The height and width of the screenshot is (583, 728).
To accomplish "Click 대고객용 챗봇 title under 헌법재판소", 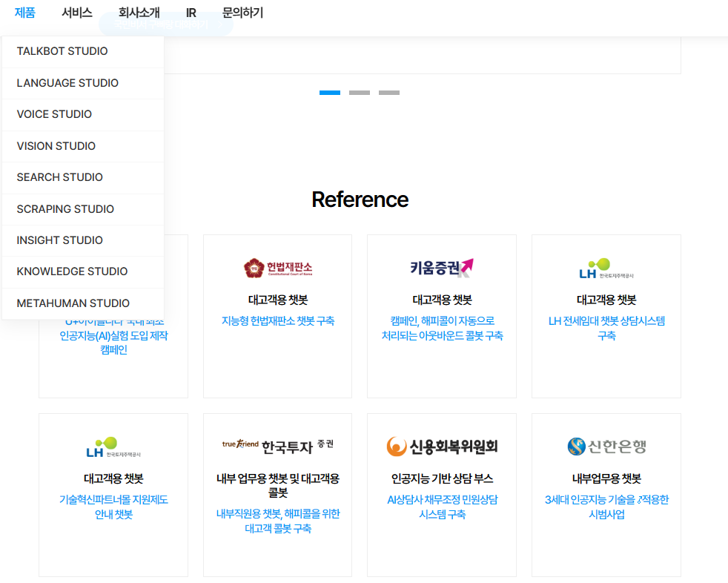I will tap(278, 300).
